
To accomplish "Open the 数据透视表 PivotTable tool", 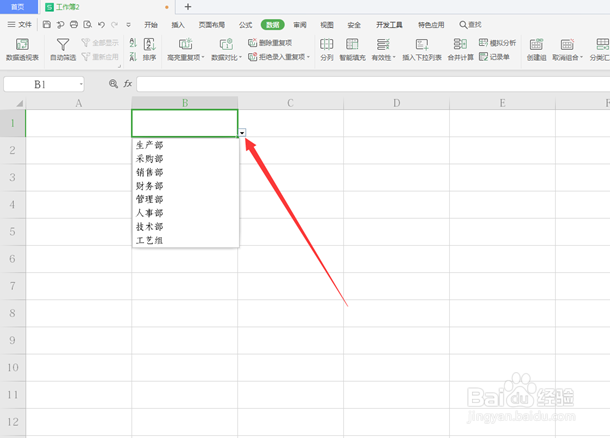I will [x=22, y=49].
